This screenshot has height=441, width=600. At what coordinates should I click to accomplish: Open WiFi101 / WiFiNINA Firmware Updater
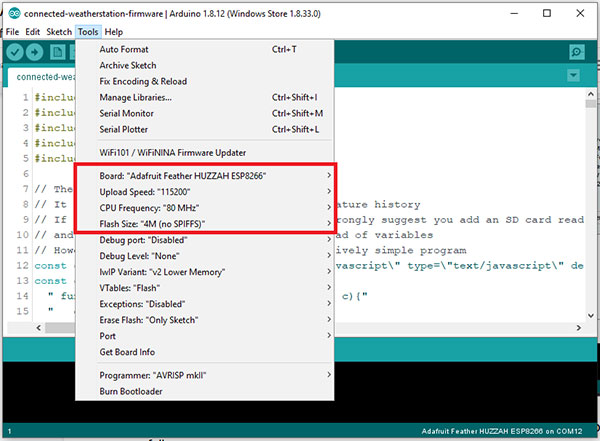pyautogui.click(x=172, y=153)
